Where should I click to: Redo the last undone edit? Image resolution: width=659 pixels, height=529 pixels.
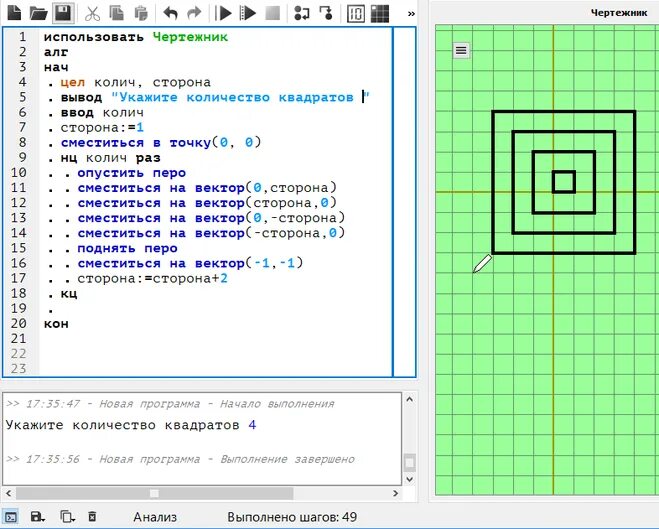(x=194, y=13)
